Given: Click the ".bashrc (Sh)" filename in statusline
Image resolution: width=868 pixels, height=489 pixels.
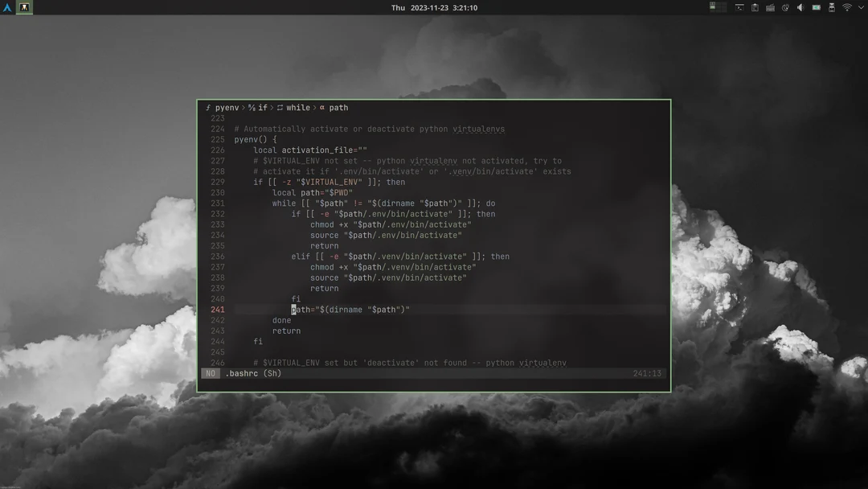Looking at the screenshot, I should [252, 372].
